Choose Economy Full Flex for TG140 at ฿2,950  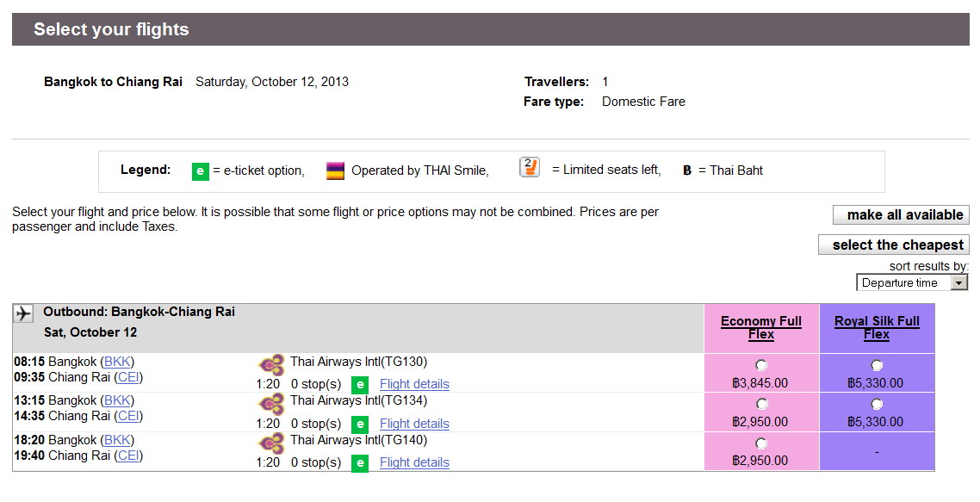(761, 443)
